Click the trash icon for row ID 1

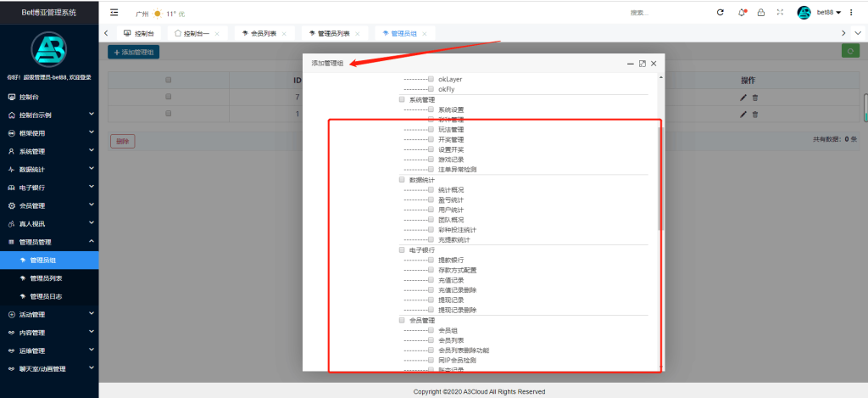tap(755, 114)
